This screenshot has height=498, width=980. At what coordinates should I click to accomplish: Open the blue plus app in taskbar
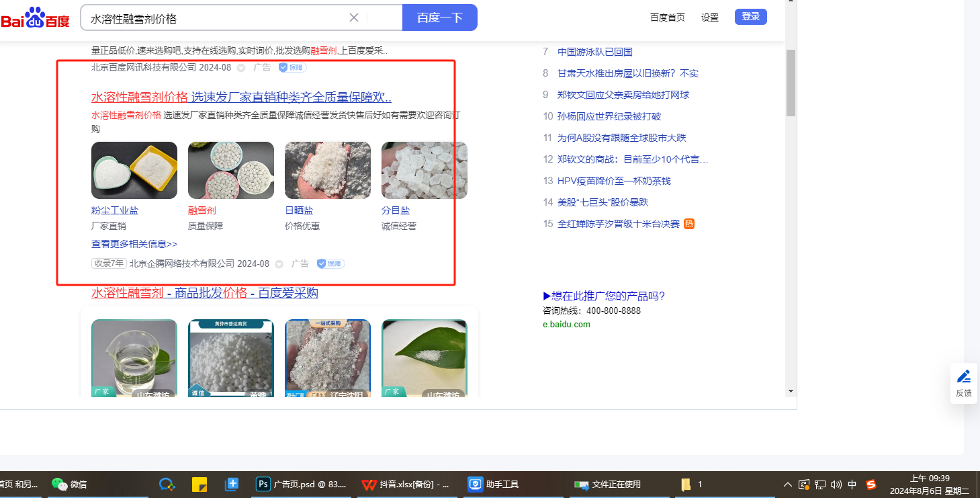coord(232,485)
